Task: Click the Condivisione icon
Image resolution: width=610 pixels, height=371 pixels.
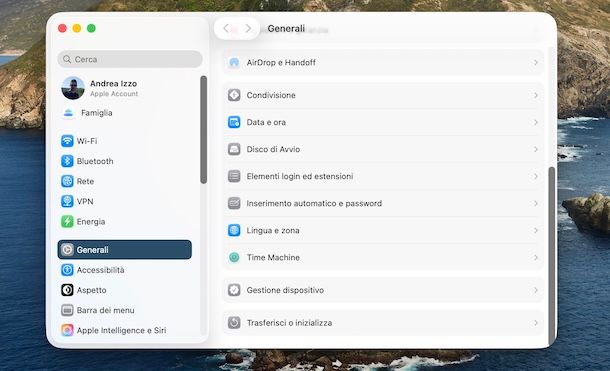Action: [x=234, y=95]
